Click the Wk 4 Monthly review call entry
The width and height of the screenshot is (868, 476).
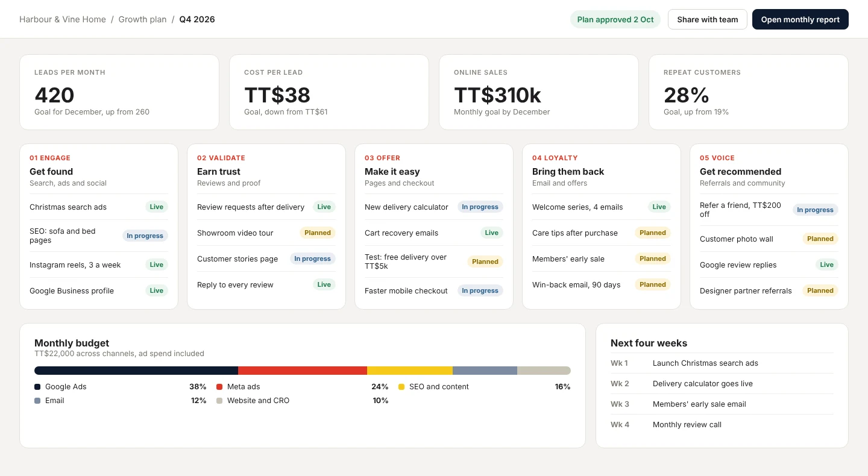point(722,425)
